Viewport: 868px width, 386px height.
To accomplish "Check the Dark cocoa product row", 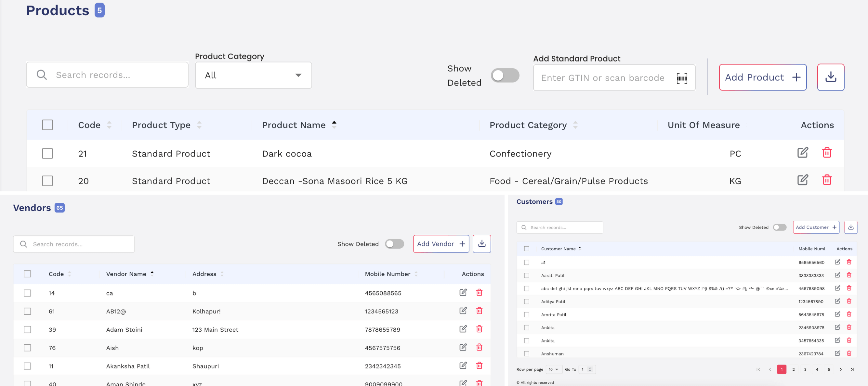I will point(47,154).
